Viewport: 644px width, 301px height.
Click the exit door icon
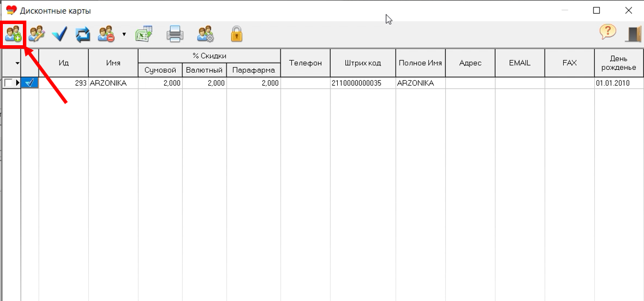pyautogui.click(x=633, y=34)
